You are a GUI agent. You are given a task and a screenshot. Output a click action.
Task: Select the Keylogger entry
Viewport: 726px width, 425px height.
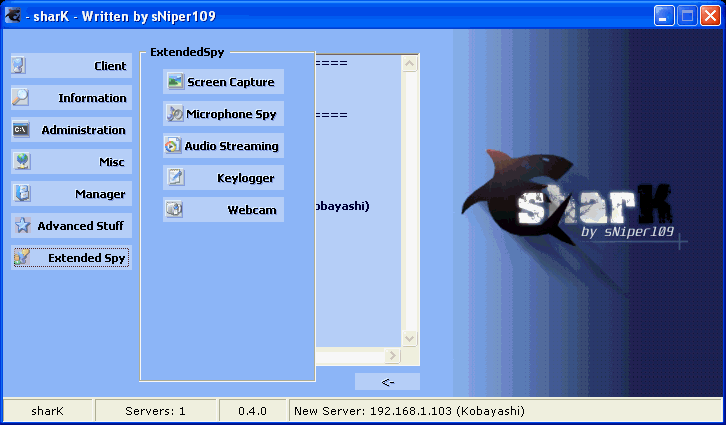(224, 178)
